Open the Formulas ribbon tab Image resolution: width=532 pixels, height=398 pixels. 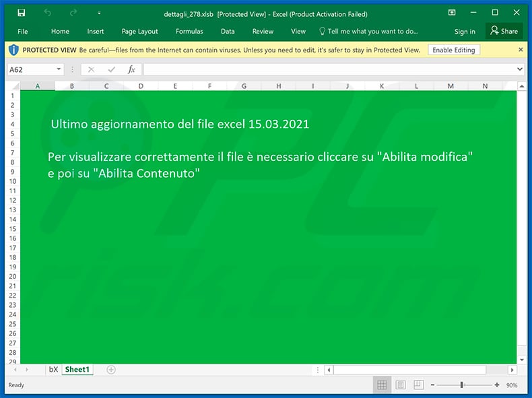point(189,31)
